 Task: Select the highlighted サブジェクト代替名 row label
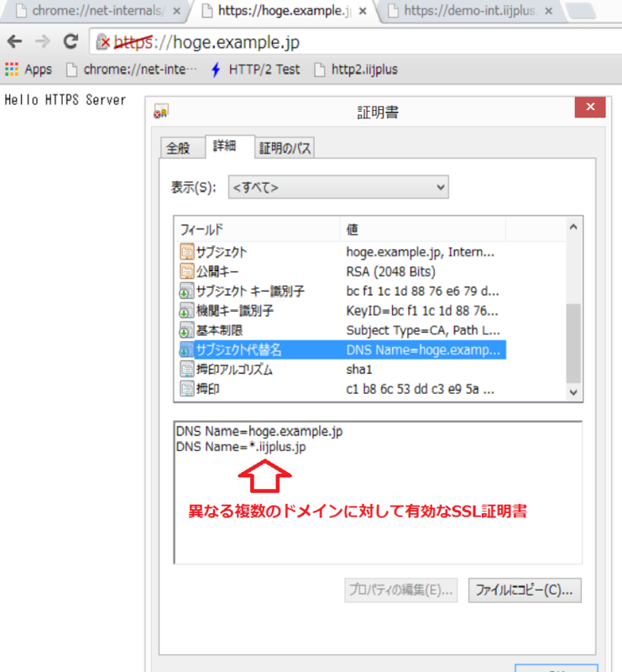click(x=238, y=349)
